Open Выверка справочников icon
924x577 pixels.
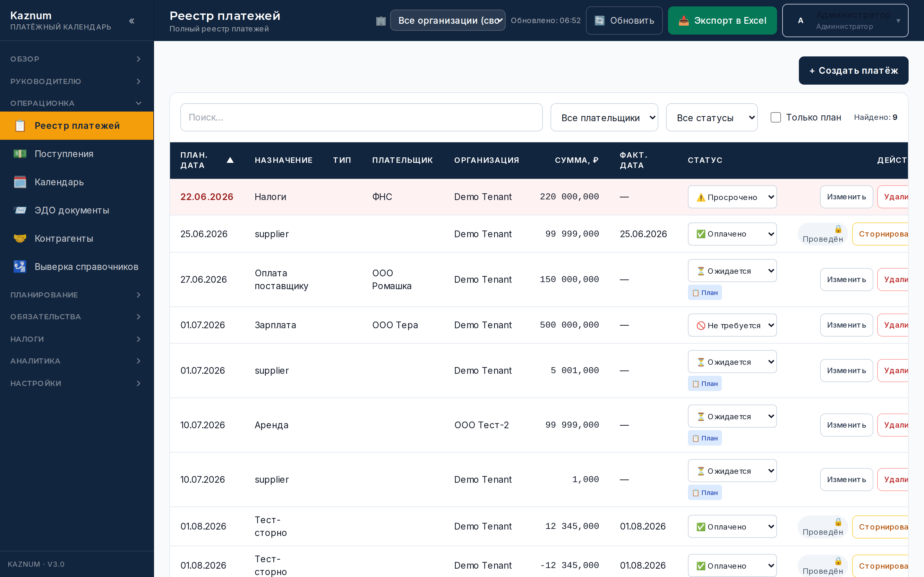click(x=20, y=267)
